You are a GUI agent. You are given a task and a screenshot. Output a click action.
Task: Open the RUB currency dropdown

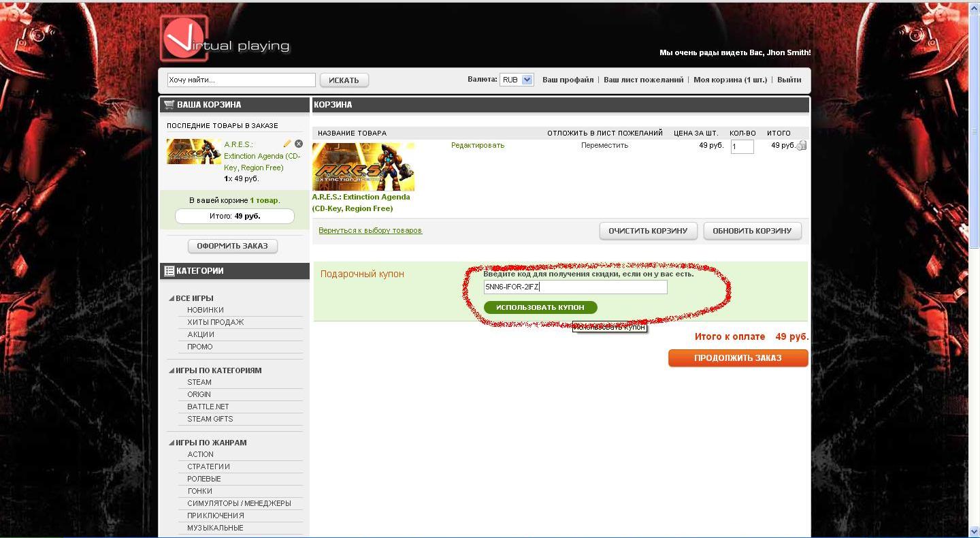click(x=517, y=80)
